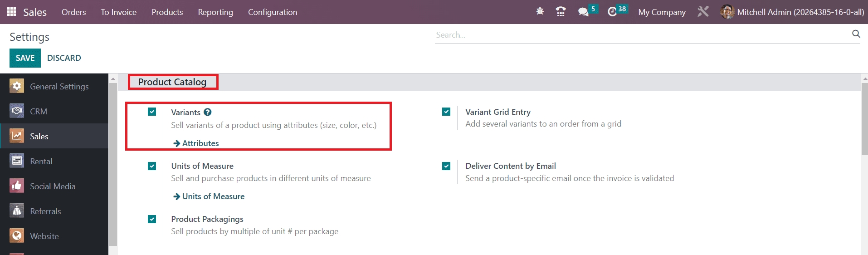The width and height of the screenshot is (868, 255).
Task: Open the Reporting dropdown menu
Action: (215, 12)
